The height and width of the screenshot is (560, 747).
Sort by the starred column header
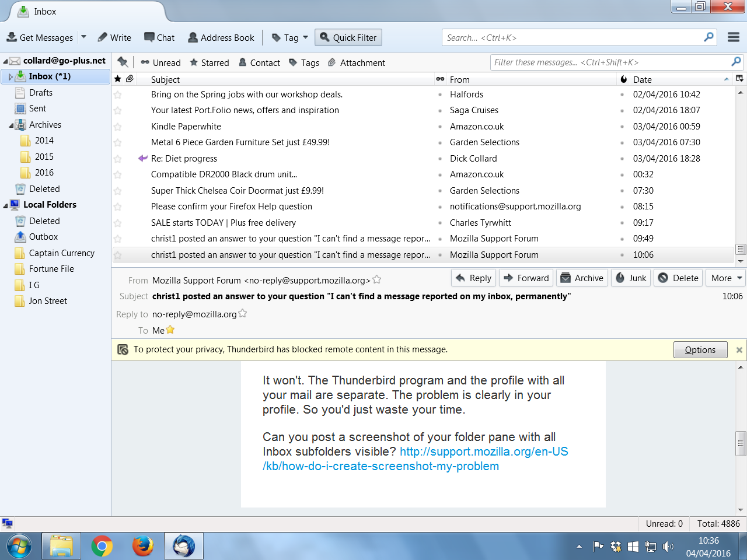[x=118, y=79]
